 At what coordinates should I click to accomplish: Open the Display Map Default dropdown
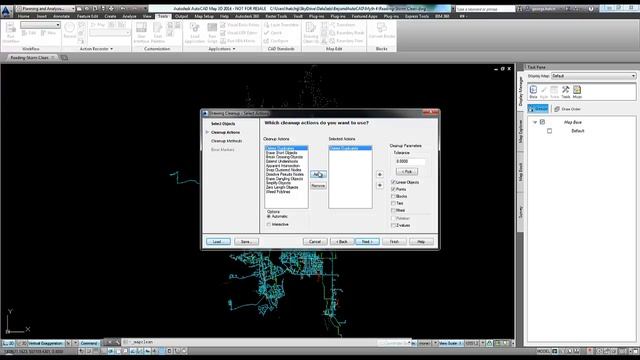pyautogui.click(x=594, y=76)
